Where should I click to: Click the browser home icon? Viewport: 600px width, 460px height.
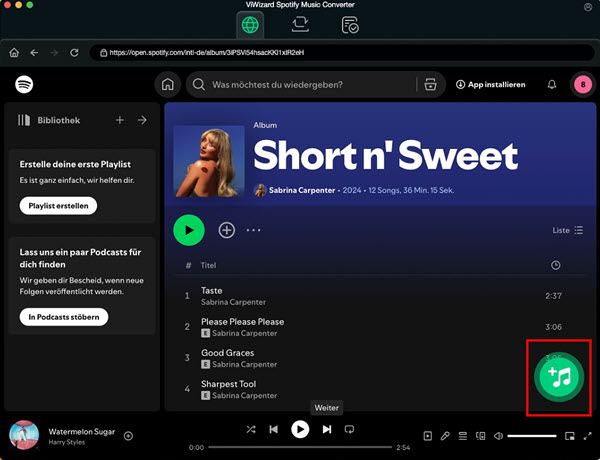coord(14,52)
